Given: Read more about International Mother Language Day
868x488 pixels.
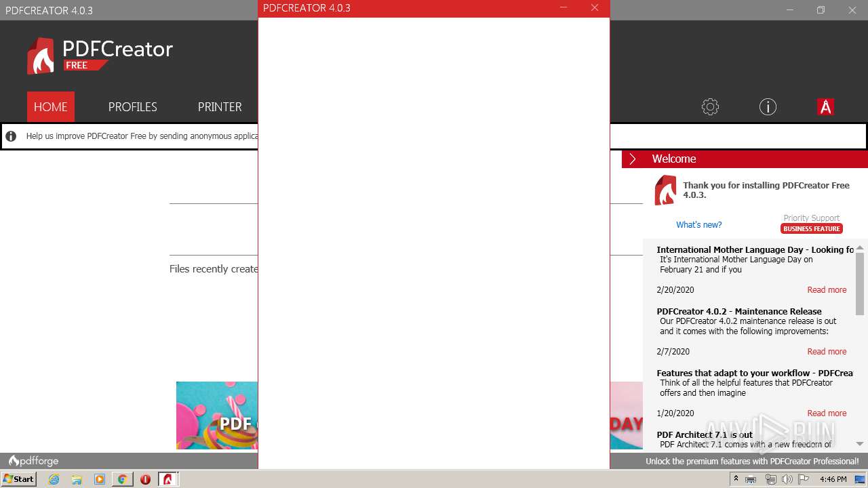Looking at the screenshot, I should coord(827,289).
